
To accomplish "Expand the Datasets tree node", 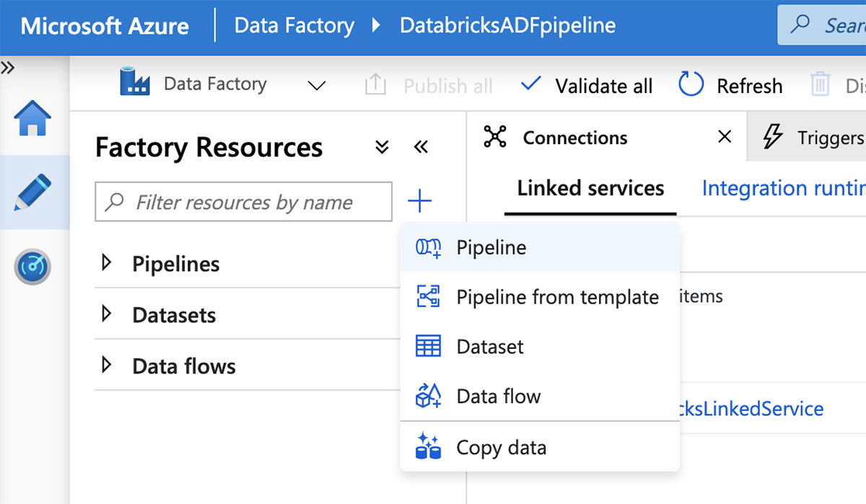I will click(108, 314).
